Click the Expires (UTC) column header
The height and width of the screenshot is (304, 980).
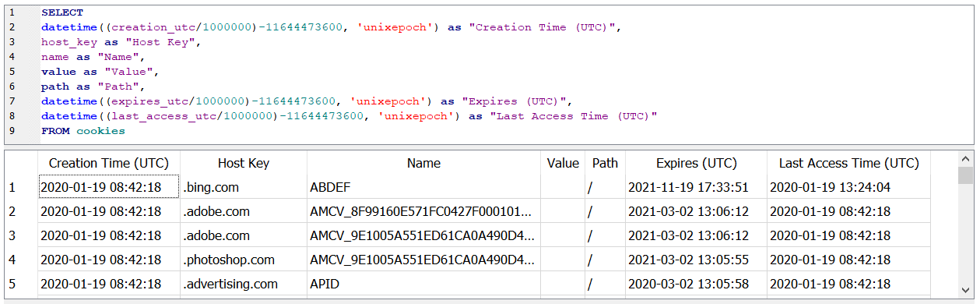click(x=696, y=163)
